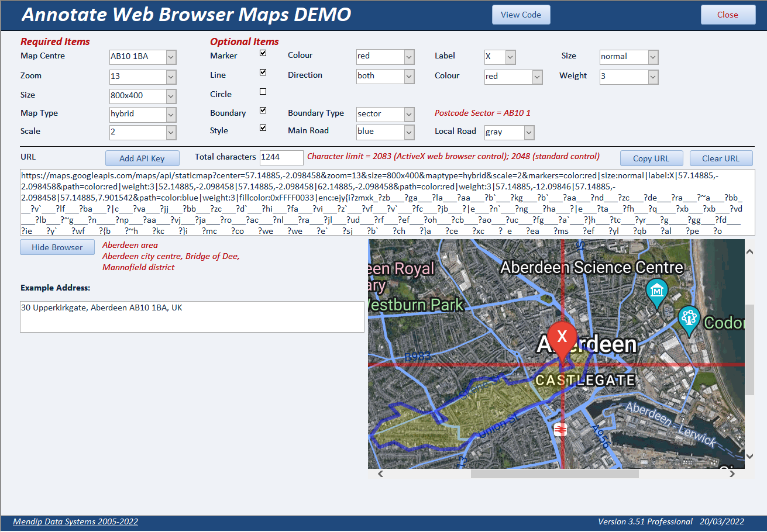Click the Add API Key button
This screenshot has width=767, height=532.
tap(142, 158)
